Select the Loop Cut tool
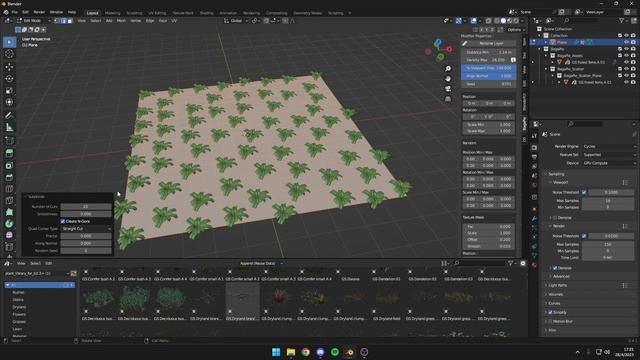The height and width of the screenshot is (360, 640). pos(9,189)
